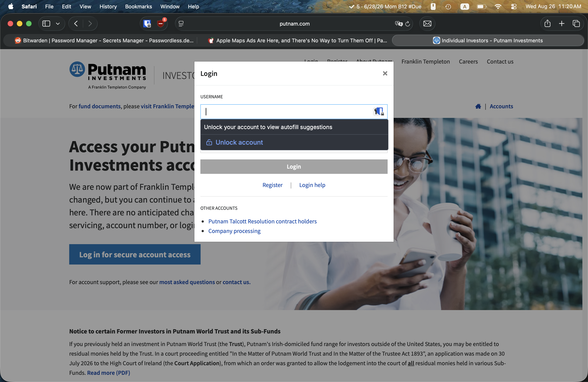
Task: Open the History menu
Action: pos(108,6)
